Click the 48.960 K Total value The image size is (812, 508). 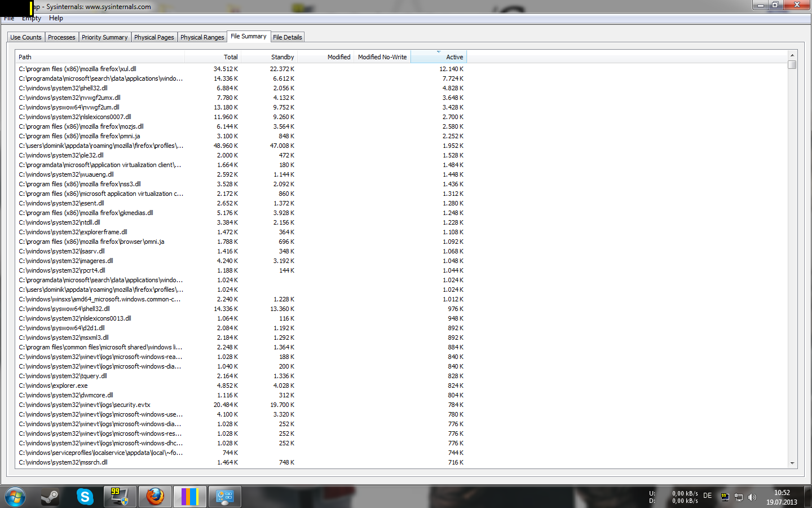pyautogui.click(x=226, y=146)
